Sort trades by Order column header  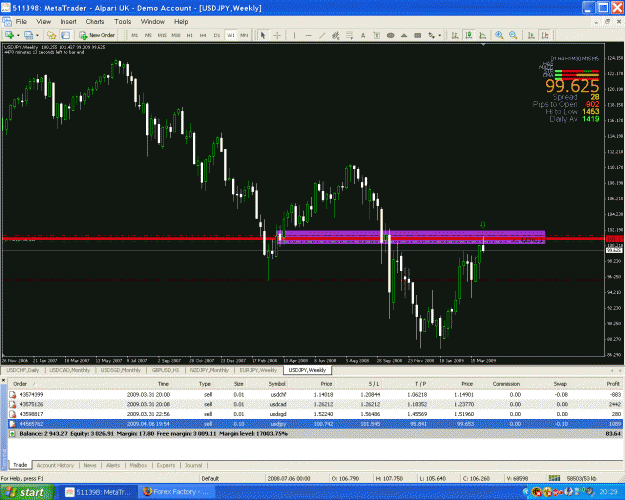tap(20, 384)
